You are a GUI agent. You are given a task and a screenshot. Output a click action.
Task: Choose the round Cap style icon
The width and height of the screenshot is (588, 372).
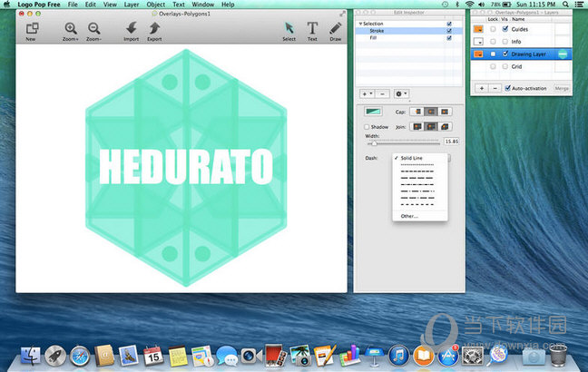coord(430,112)
